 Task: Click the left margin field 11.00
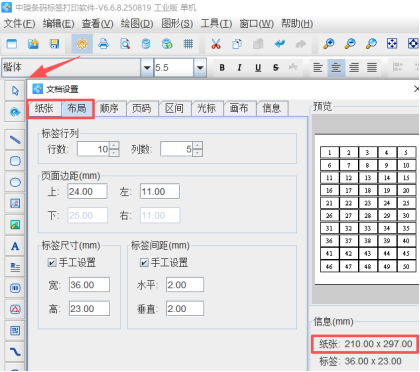[x=160, y=191]
